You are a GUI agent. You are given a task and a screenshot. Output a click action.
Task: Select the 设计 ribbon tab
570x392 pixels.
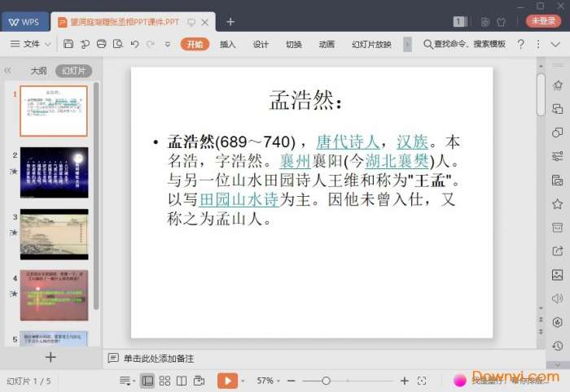coord(261,44)
